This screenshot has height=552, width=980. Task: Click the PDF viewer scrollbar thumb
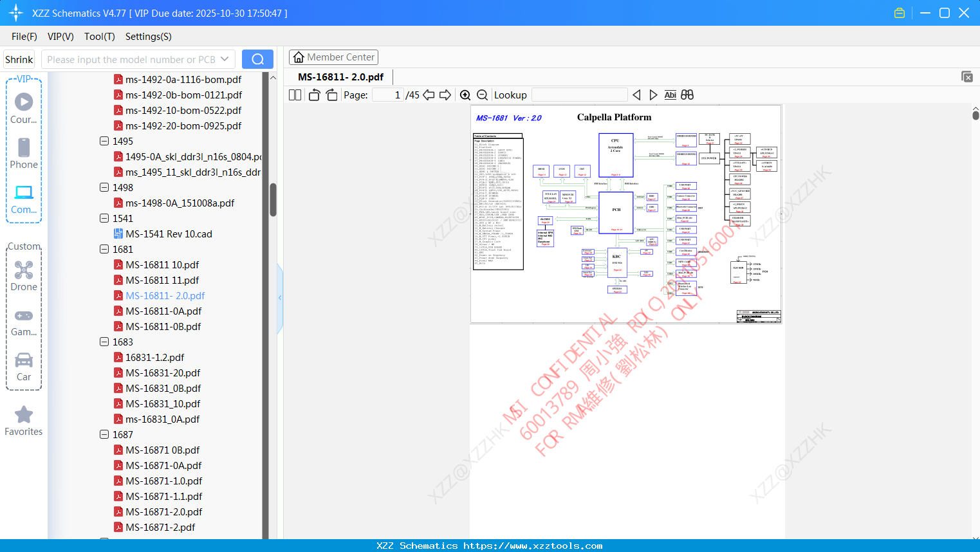(x=975, y=115)
